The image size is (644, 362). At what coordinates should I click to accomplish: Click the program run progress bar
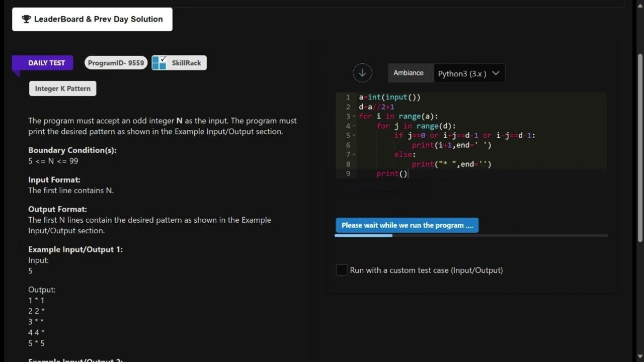(471, 235)
